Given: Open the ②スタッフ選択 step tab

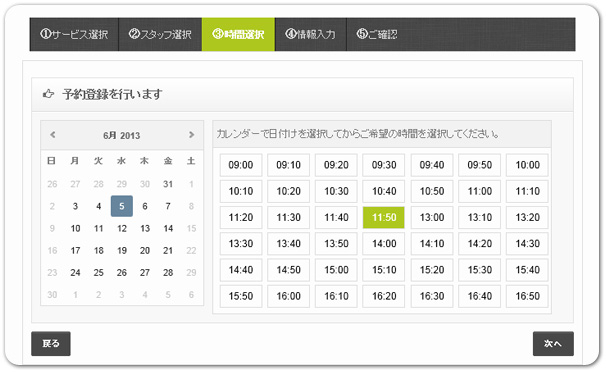Looking at the screenshot, I should [160, 34].
